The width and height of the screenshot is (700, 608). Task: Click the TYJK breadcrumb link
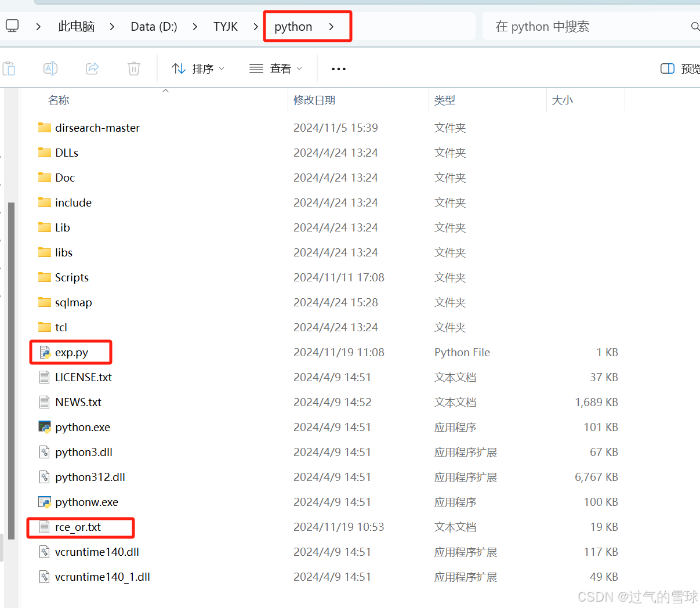(226, 26)
